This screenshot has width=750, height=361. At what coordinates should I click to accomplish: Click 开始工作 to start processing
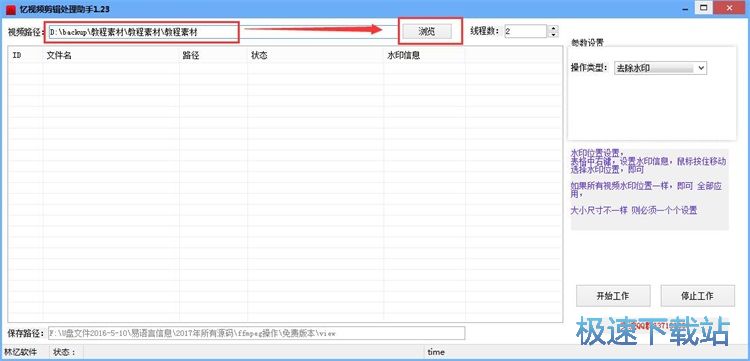pyautogui.click(x=613, y=296)
